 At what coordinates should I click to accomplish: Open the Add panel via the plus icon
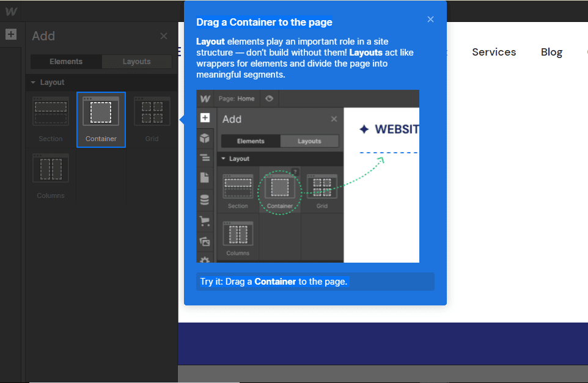11,34
